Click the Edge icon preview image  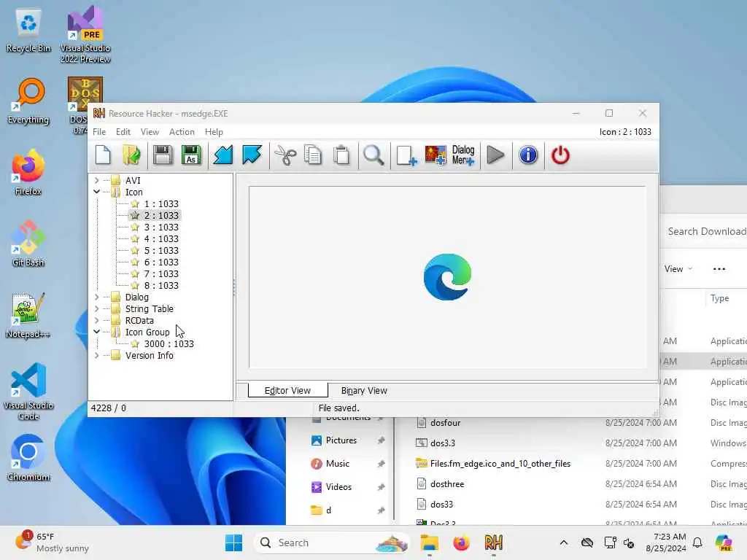[x=447, y=276]
